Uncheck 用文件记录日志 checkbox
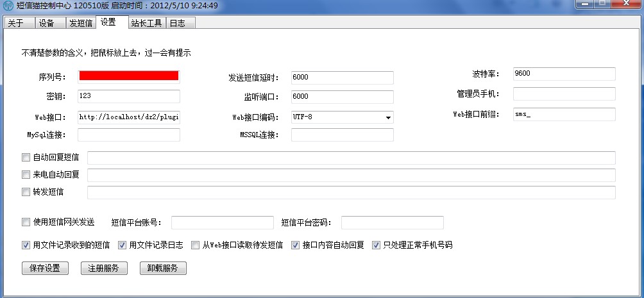644x298 pixels. (x=122, y=245)
